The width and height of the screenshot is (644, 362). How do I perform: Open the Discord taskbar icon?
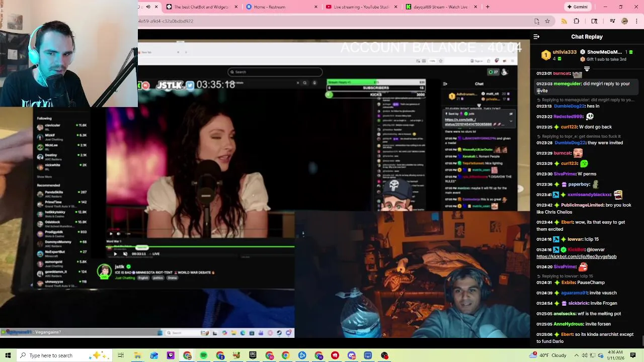(351, 355)
